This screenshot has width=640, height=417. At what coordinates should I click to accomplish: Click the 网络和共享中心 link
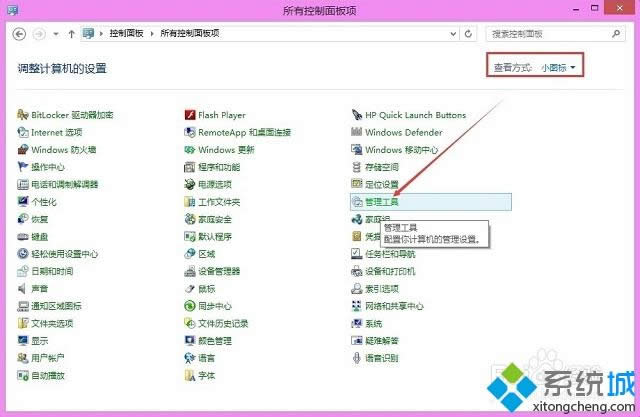(x=395, y=306)
